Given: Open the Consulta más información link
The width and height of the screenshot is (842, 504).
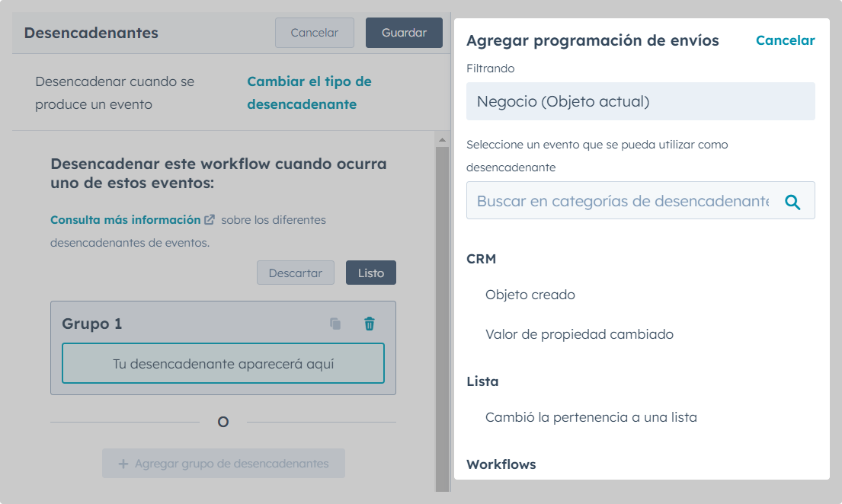Looking at the screenshot, I should click(126, 220).
